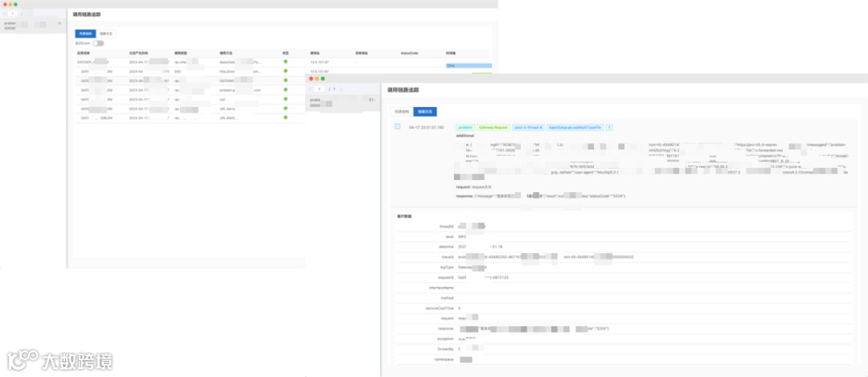Select problem trace item in front window sidebar
The width and height of the screenshot is (868, 377).
point(342,102)
